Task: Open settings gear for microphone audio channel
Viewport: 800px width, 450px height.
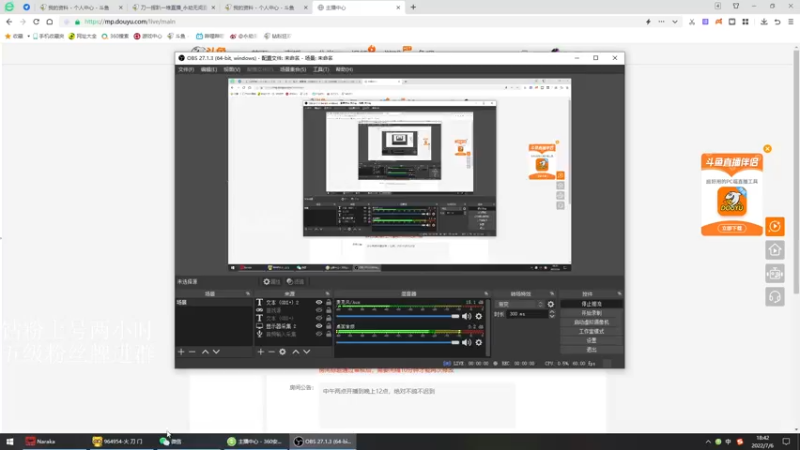Action: (479, 316)
